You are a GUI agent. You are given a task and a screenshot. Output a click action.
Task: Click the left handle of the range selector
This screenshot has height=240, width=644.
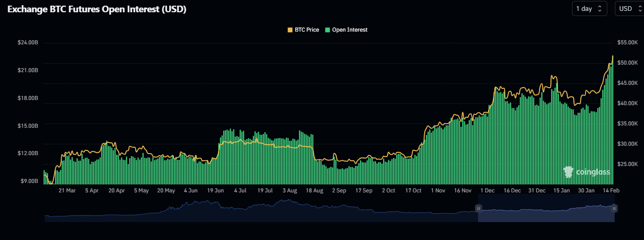coord(478,208)
